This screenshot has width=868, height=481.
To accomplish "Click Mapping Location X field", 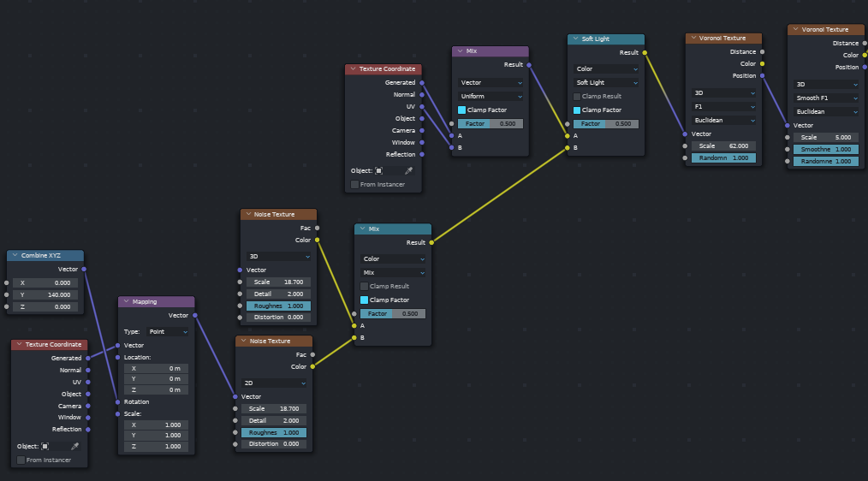I will point(156,369).
